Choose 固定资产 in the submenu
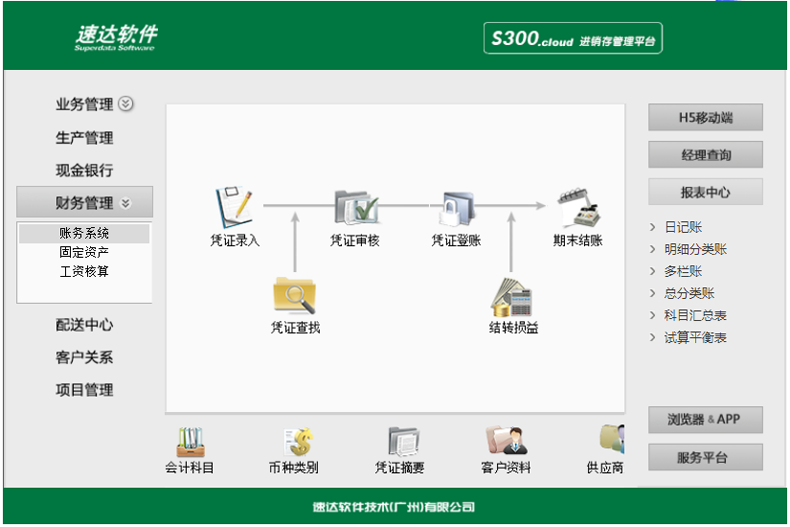790x527 pixels. coord(84,252)
